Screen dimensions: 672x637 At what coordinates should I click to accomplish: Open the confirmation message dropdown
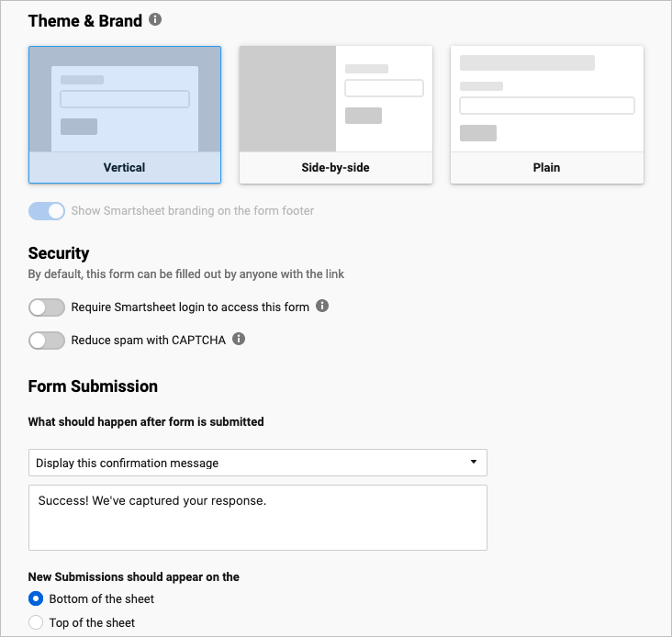coord(257,463)
